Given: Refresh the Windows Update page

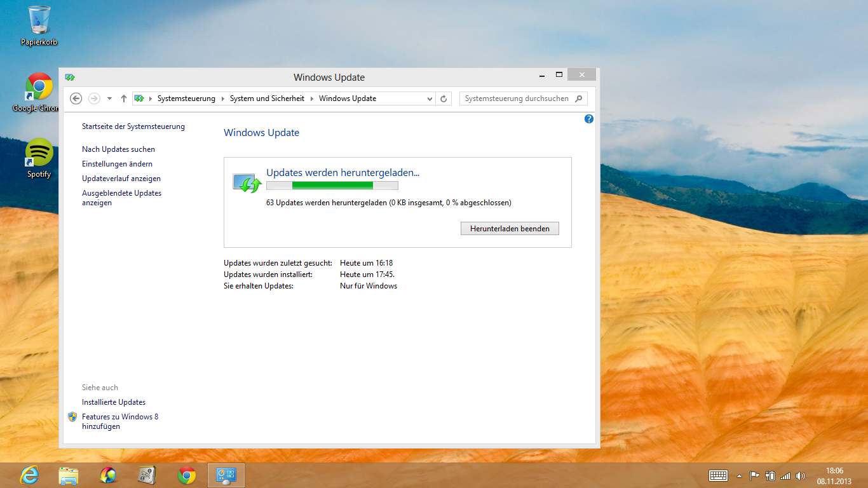Looking at the screenshot, I should [x=444, y=98].
